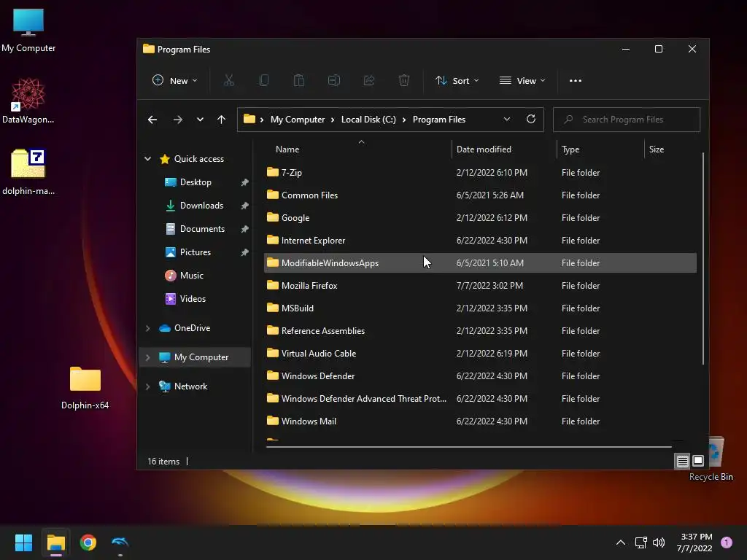Expand the OneDrive tree node

coord(147,328)
